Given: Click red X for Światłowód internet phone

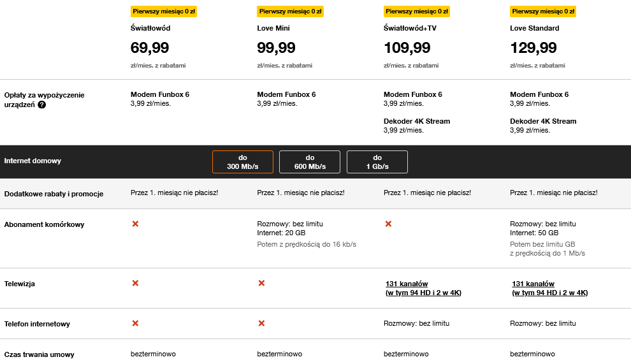Looking at the screenshot, I should pyautogui.click(x=135, y=323).
